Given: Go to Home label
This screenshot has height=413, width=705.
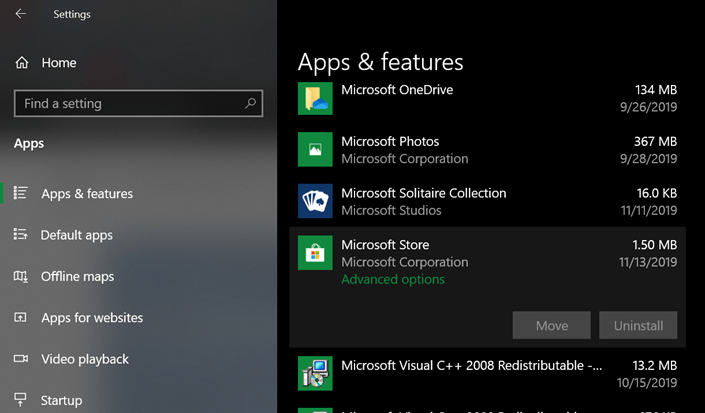Looking at the screenshot, I should pos(59,62).
